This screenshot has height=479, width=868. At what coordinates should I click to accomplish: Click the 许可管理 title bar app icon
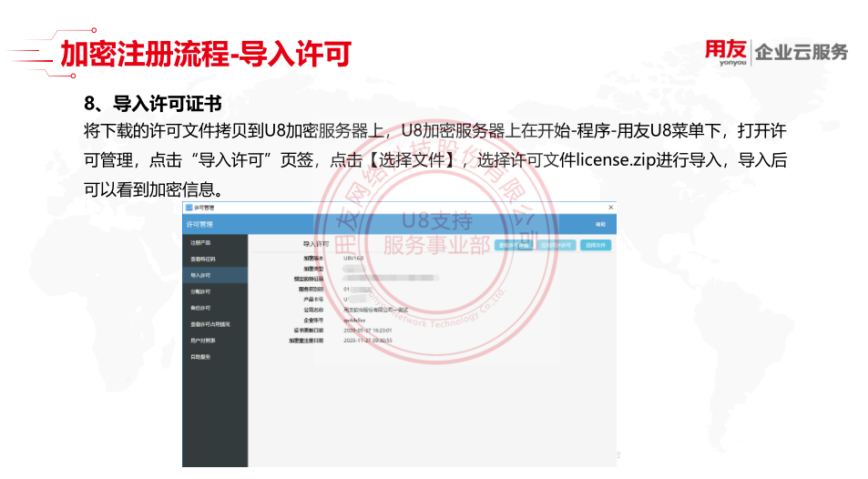point(189,208)
